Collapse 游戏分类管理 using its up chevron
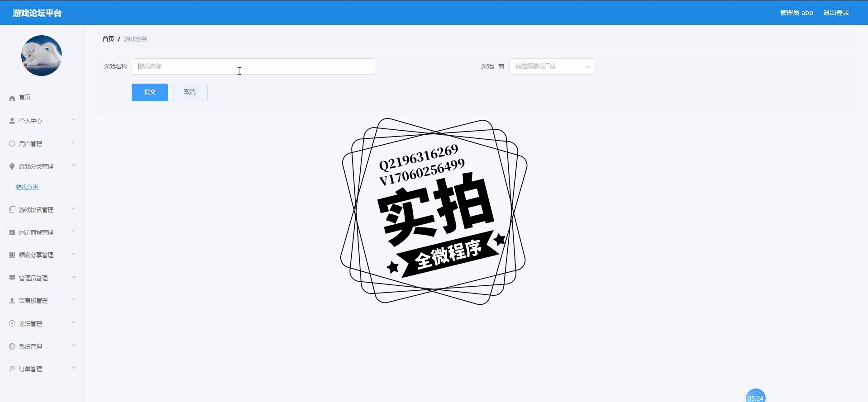Image resolution: width=868 pixels, height=402 pixels. [x=73, y=166]
